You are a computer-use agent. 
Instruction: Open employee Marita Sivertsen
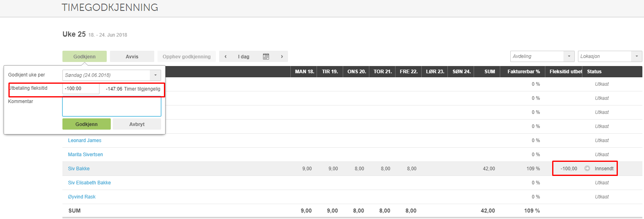click(85, 155)
